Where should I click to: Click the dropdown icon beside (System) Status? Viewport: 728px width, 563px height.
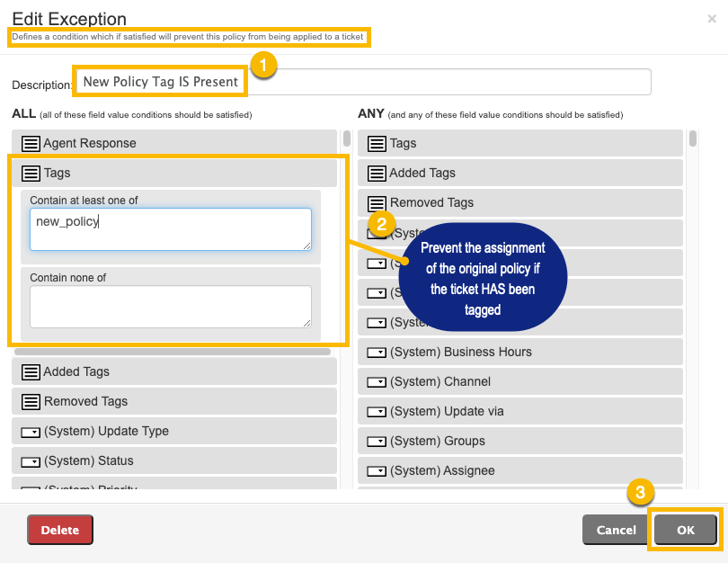click(x=31, y=462)
